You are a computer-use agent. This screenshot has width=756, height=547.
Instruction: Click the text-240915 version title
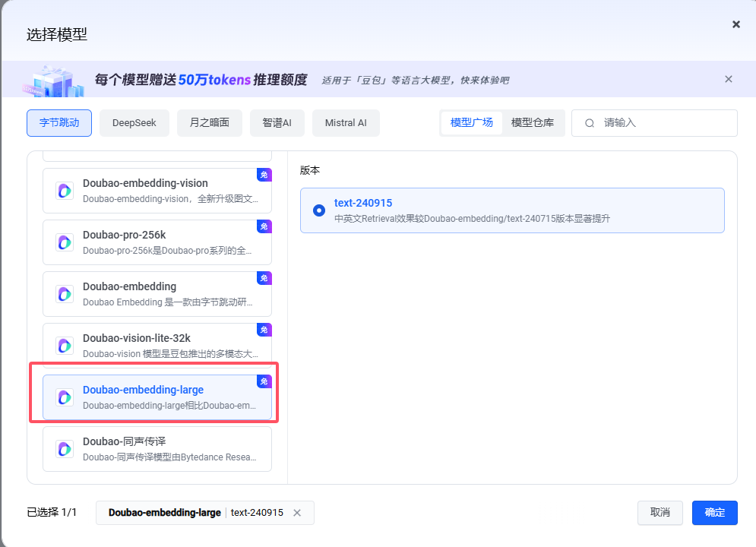363,203
